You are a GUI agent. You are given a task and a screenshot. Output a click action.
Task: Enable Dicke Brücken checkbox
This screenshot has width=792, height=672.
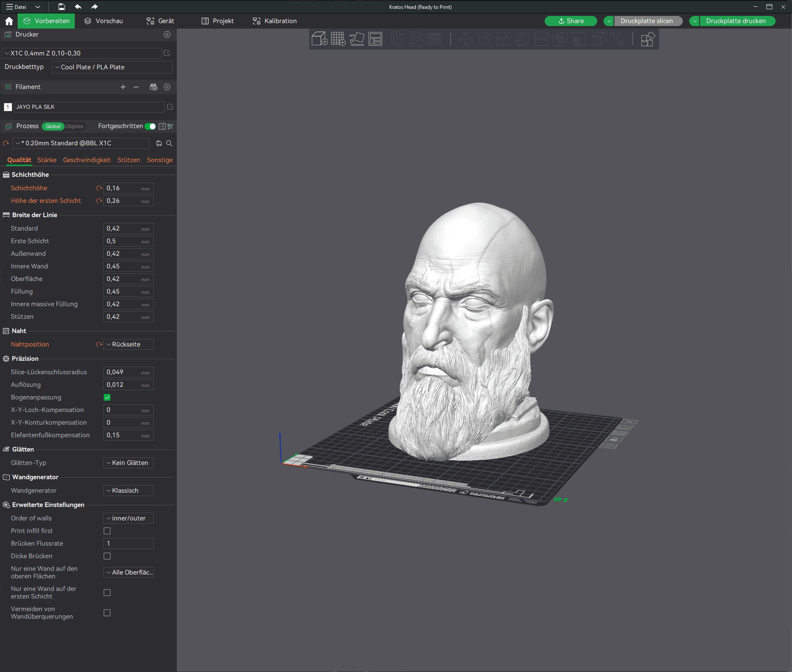coord(107,556)
